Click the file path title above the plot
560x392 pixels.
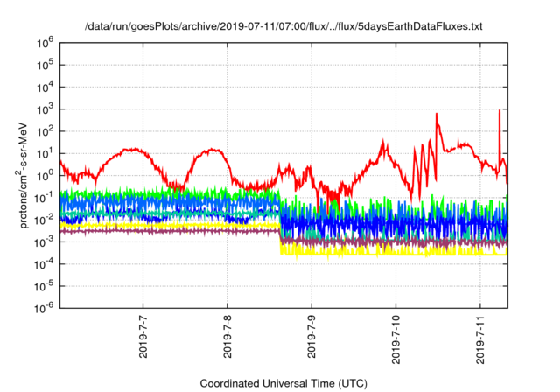[283, 26]
